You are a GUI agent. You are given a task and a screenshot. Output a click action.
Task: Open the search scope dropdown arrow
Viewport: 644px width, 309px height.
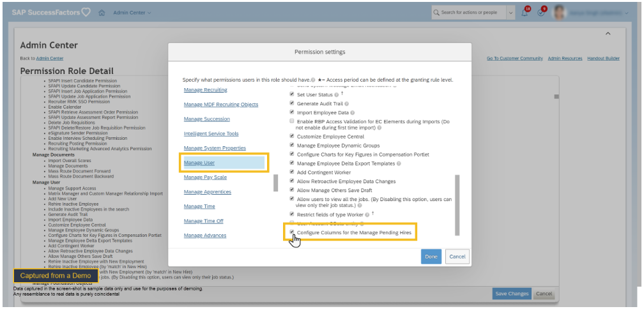pyautogui.click(x=510, y=13)
